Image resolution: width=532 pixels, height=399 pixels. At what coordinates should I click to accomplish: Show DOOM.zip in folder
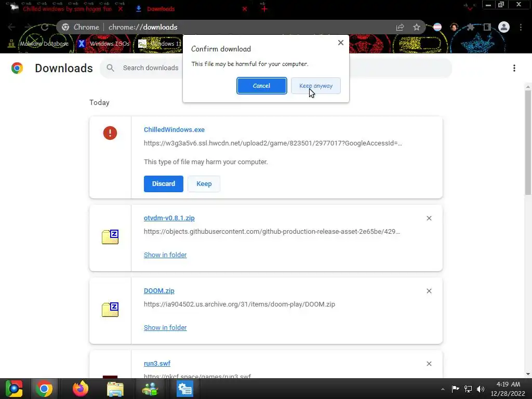pyautogui.click(x=165, y=327)
